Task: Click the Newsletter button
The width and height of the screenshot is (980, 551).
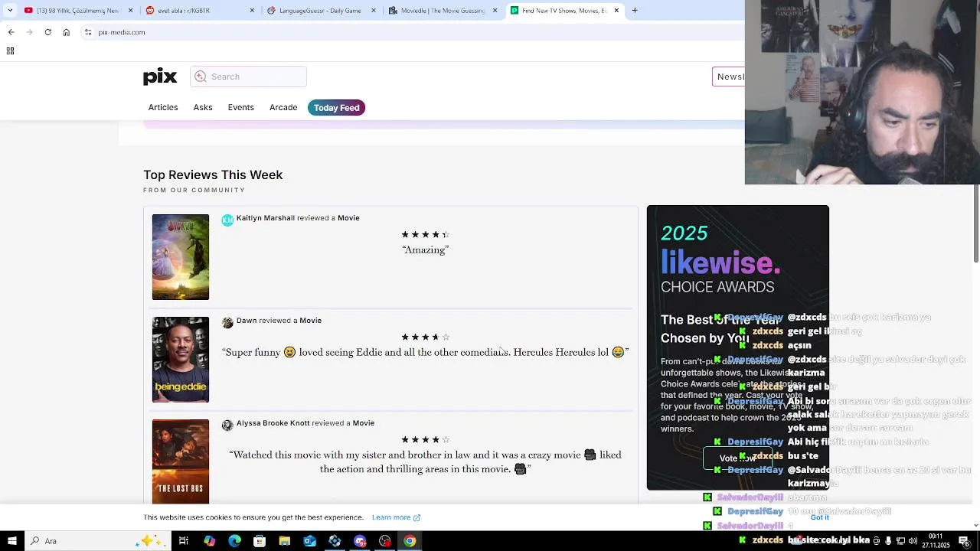Action: pyautogui.click(x=729, y=77)
